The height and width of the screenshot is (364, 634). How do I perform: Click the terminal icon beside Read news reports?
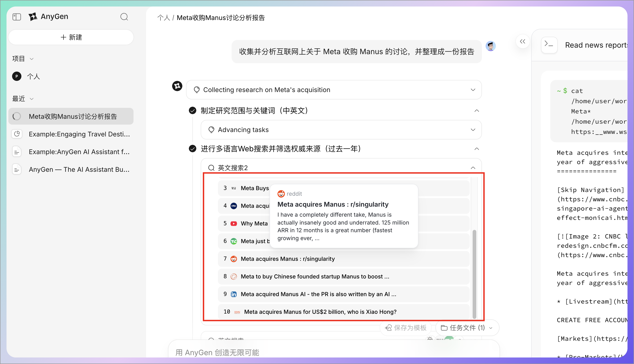click(549, 45)
